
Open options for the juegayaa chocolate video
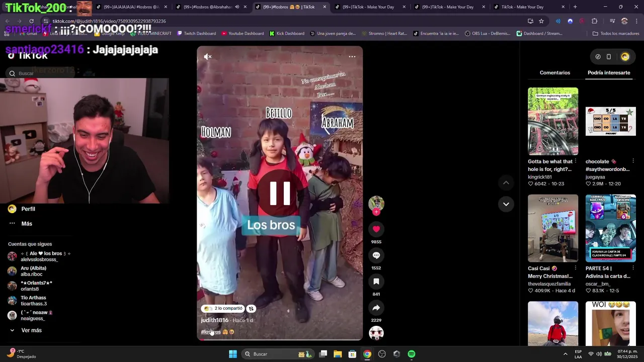pos(633,161)
